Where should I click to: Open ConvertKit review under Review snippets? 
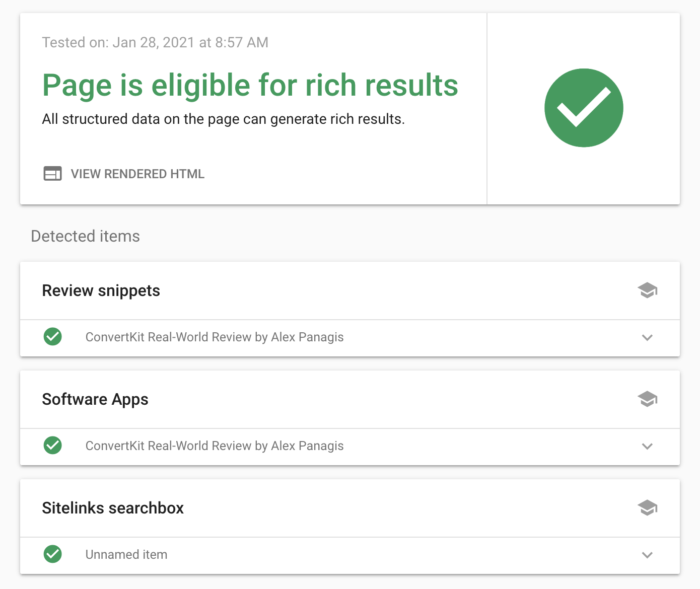[x=215, y=337]
